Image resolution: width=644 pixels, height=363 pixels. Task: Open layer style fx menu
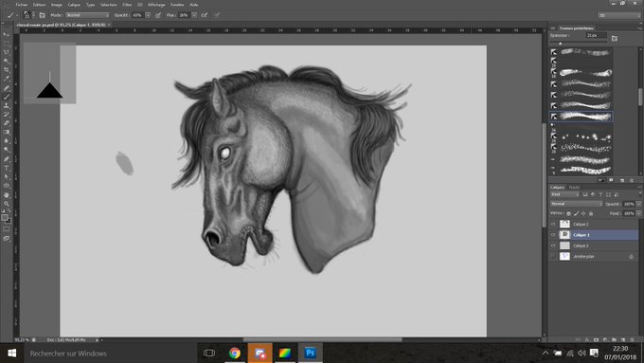[587, 339]
